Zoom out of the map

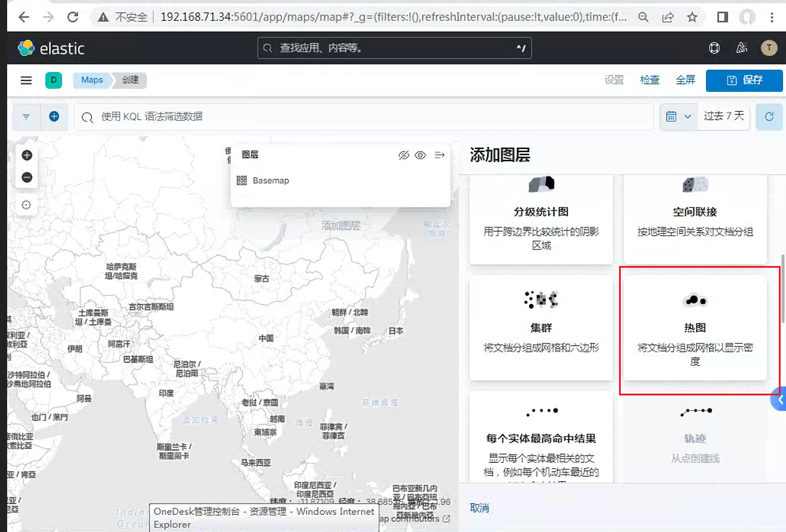click(26, 177)
